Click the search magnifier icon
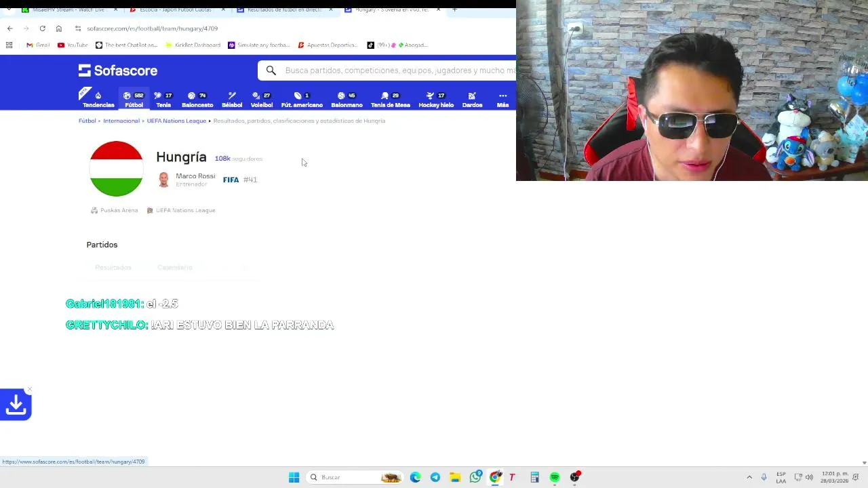Image resolution: width=868 pixels, height=488 pixels. click(271, 70)
